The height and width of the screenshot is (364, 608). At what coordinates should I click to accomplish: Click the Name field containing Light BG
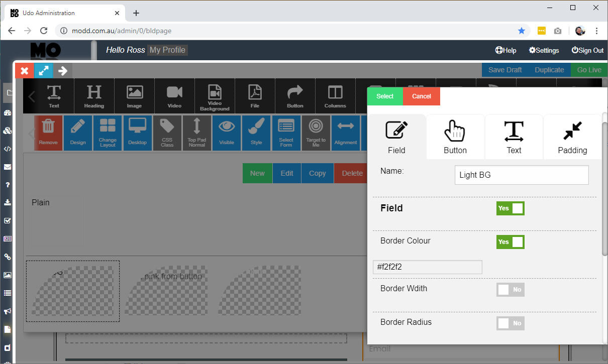(x=521, y=175)
